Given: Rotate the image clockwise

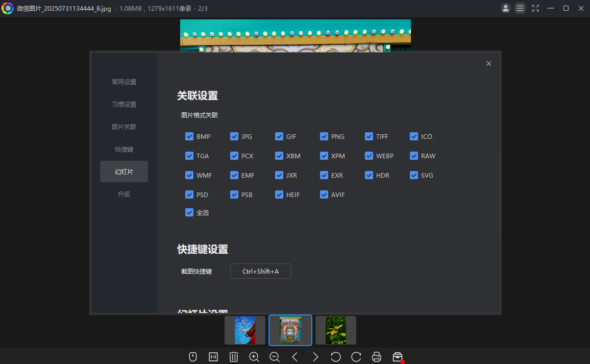Looking at the screenshot, I should coord(356,357).
